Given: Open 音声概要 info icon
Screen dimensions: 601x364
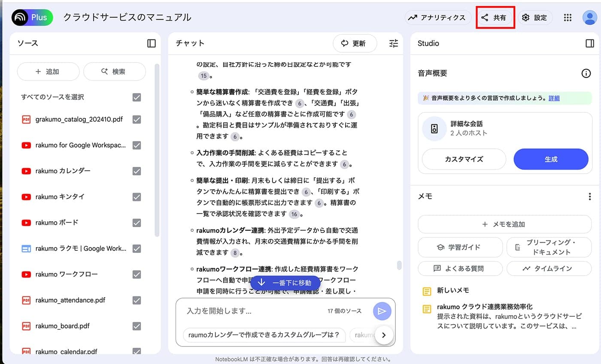Looking at the screenshot, I should (x=586, y=73).
